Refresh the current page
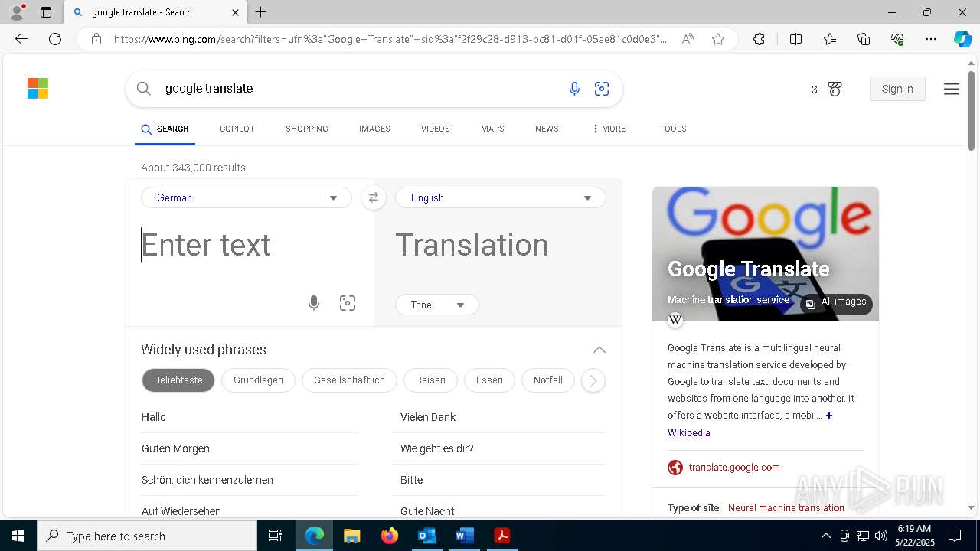The image size is (980, 551). click(55, 39)
